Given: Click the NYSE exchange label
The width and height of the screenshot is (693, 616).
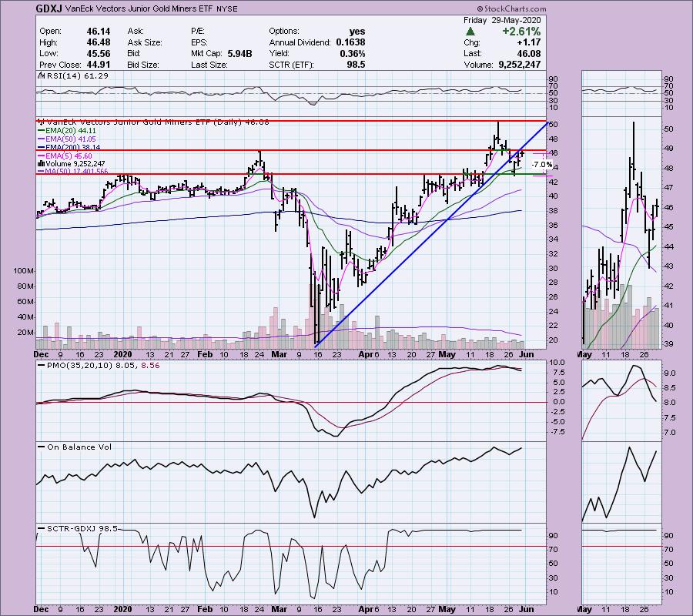Looking at the screenshot, I should [x=226, y=9].
